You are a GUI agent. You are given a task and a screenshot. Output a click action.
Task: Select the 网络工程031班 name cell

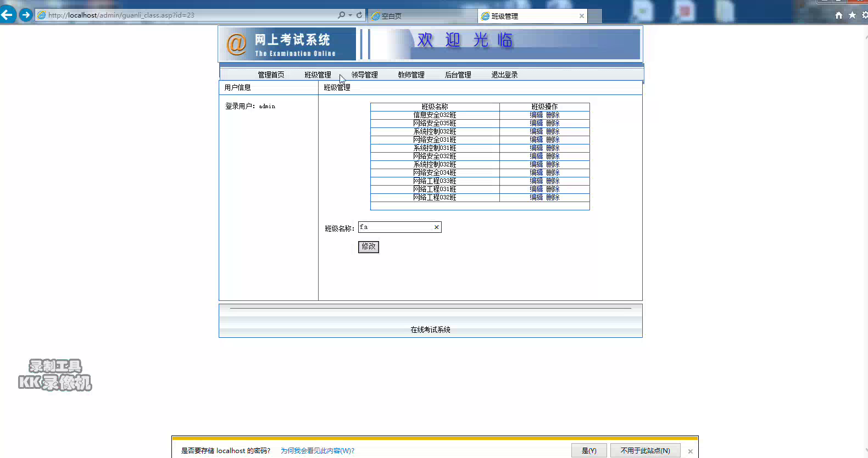pos(435,189)
